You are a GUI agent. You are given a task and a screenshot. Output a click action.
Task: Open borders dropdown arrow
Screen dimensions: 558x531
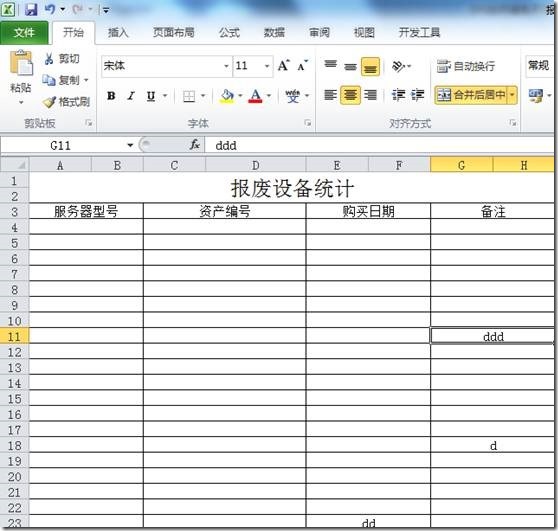[x=203, y=96]
